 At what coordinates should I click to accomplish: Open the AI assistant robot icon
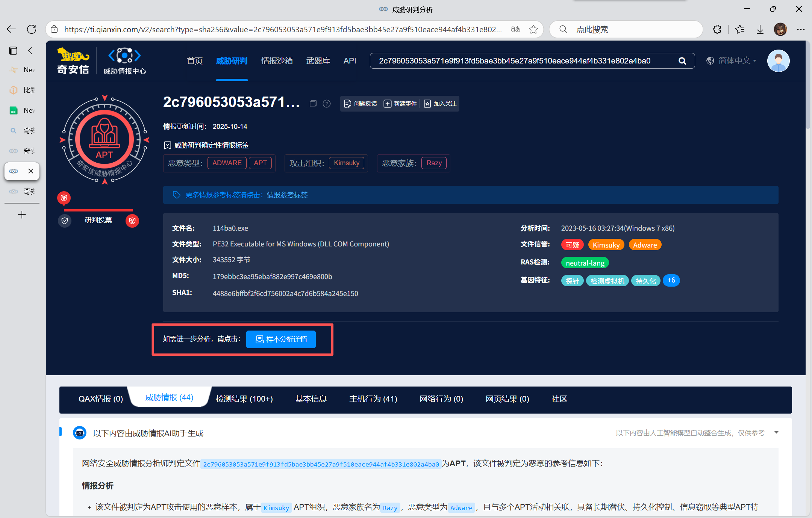(80, 433)
